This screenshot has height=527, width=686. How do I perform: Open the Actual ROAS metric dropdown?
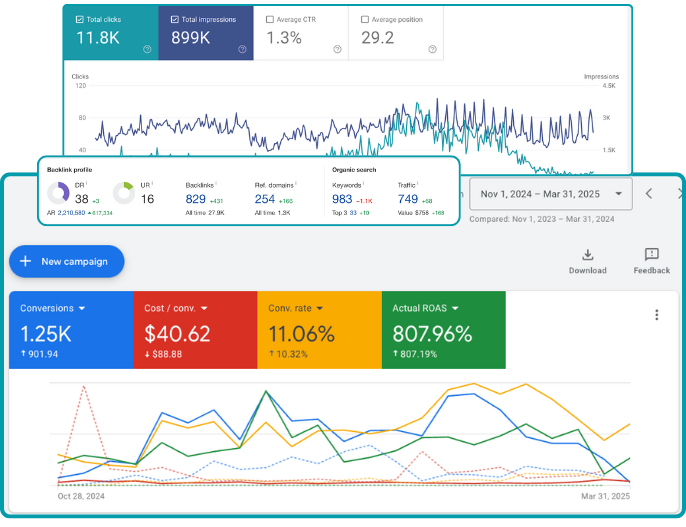click(x=455, y=308)
